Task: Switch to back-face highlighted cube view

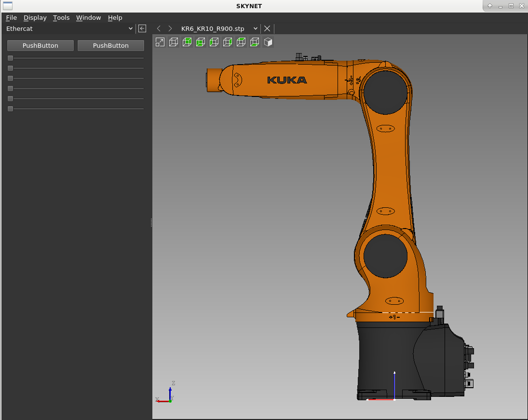Action: point(187,42)
